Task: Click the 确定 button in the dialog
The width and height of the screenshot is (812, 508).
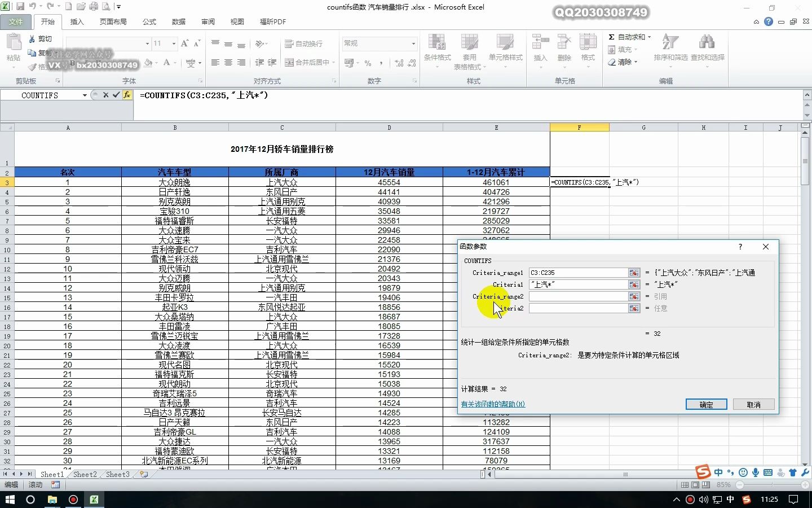Action: [x=706, y=404]
